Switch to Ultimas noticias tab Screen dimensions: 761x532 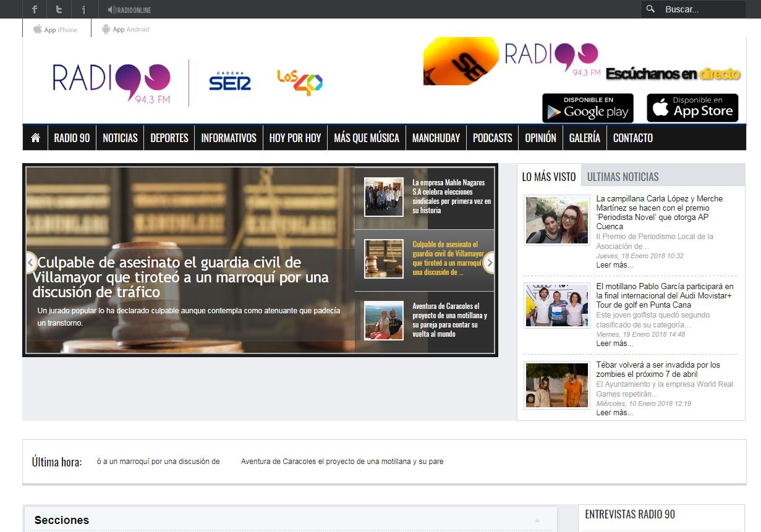tap(623, 177)
